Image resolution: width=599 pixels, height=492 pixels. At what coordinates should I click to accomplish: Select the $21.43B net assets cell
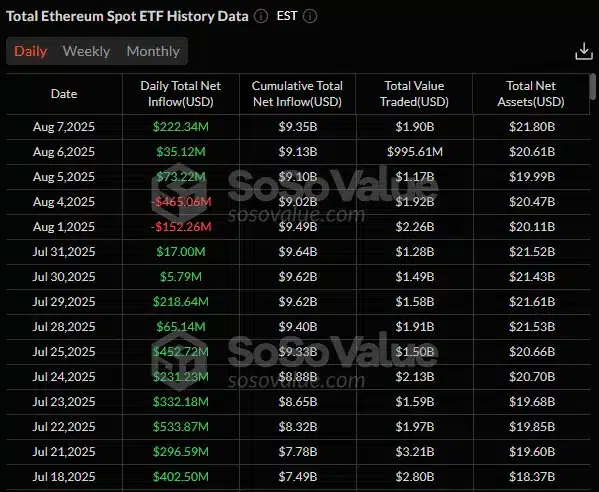tap(532, 277)
